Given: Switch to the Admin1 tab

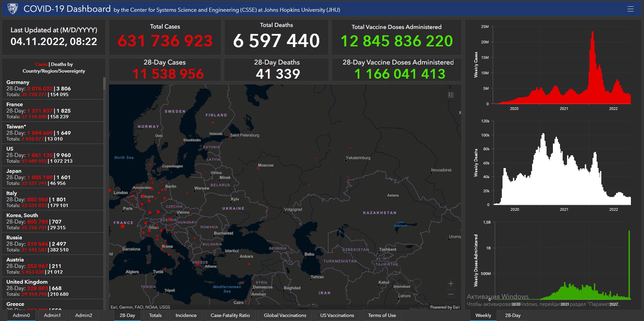Looking at the screenshot, I should pos(52,315).
